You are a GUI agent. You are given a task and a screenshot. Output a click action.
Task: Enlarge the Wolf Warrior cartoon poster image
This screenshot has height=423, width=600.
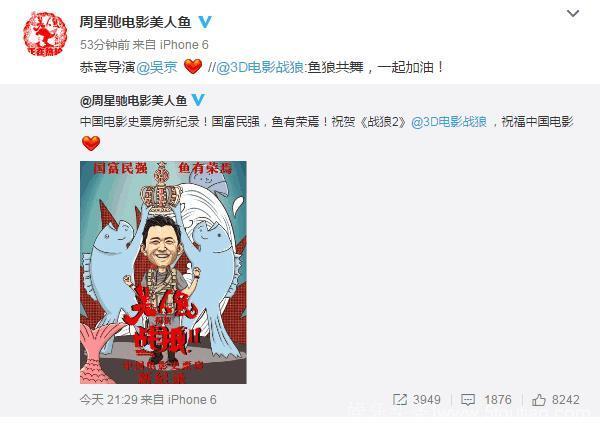click(x=163, y=272)
